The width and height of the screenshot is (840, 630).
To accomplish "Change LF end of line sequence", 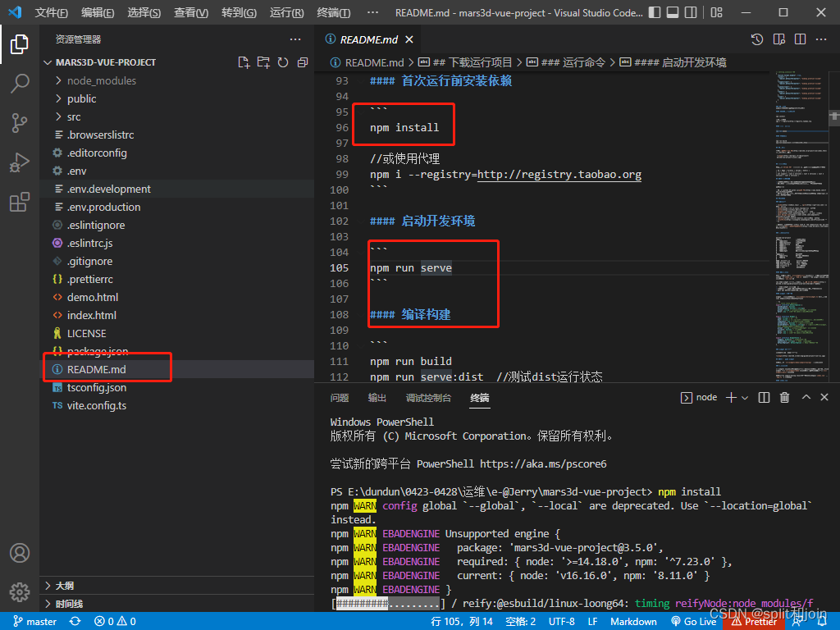I will [x=592, y=621].
